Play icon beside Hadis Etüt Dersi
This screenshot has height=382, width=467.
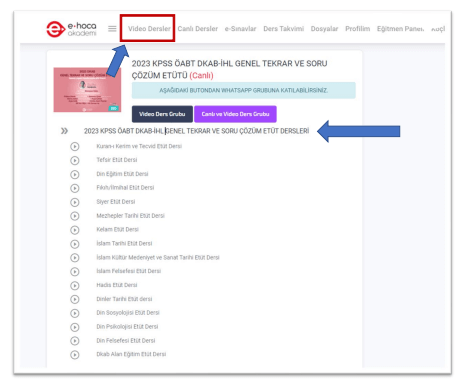click(75, 285)
